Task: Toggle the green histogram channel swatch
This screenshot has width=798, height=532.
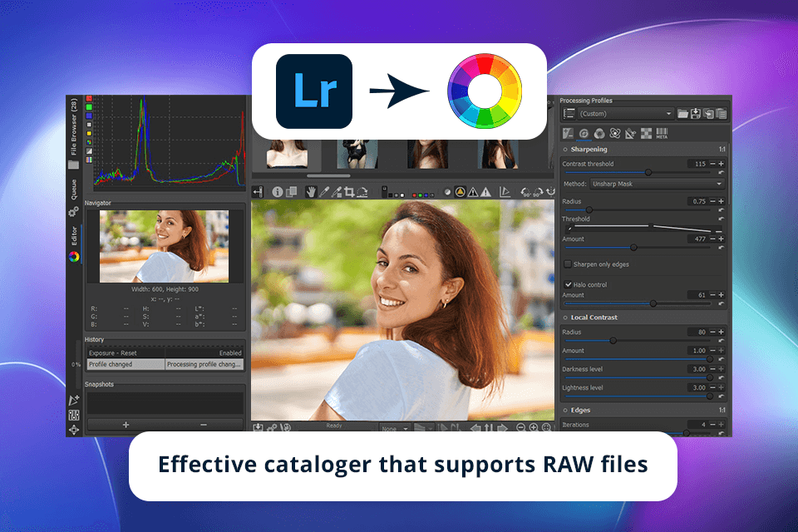Action: pos(89,107)
